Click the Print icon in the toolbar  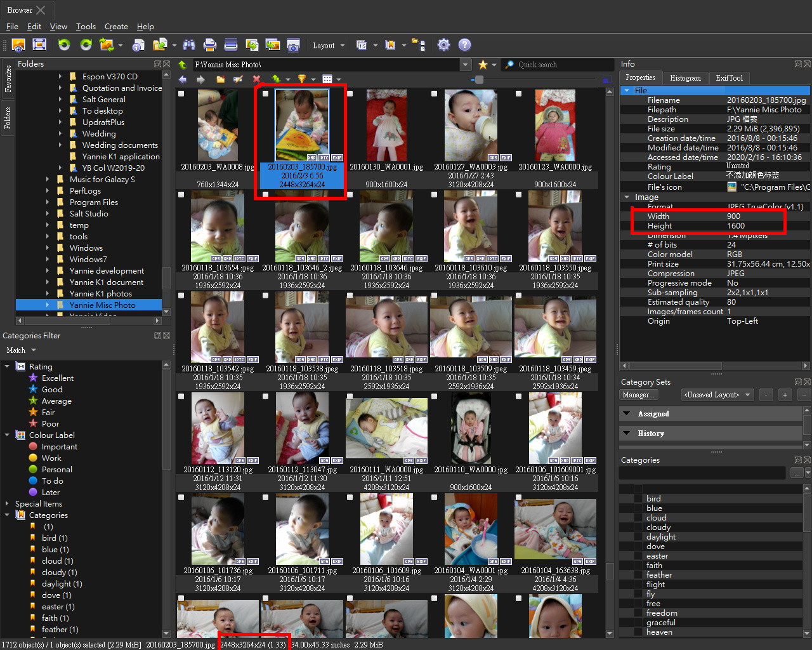point(209,44)
